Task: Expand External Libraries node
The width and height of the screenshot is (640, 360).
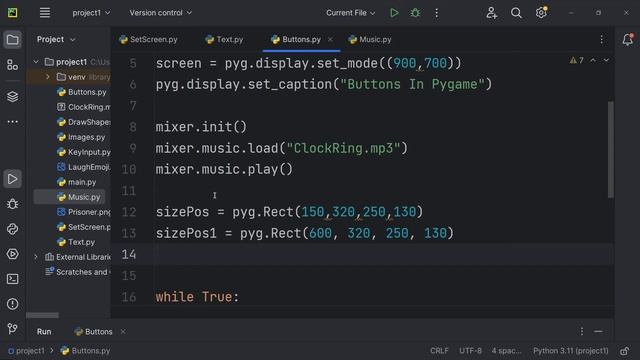Action: coord(36,257)
